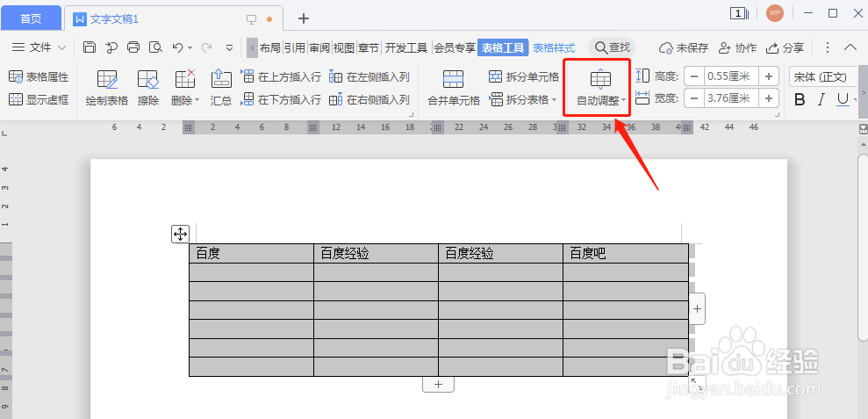
Task: Click the Table Tools (表格工具) tab
Action: 503,47
